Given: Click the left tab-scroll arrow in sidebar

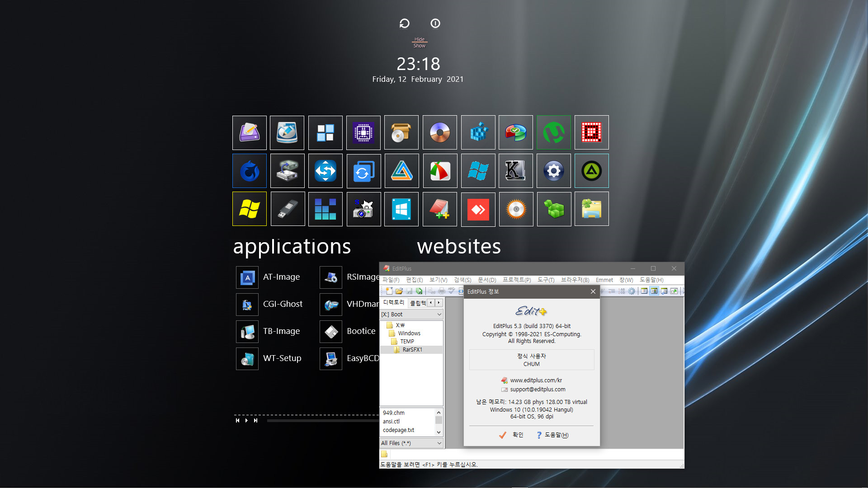Looking at the screenshot, I should (x=431, y=302).
